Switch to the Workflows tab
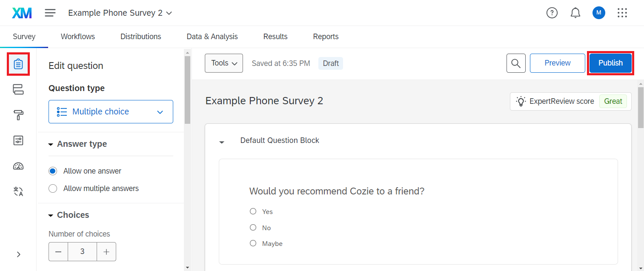Viewport: 644px width, 271px height. (78, 37)
